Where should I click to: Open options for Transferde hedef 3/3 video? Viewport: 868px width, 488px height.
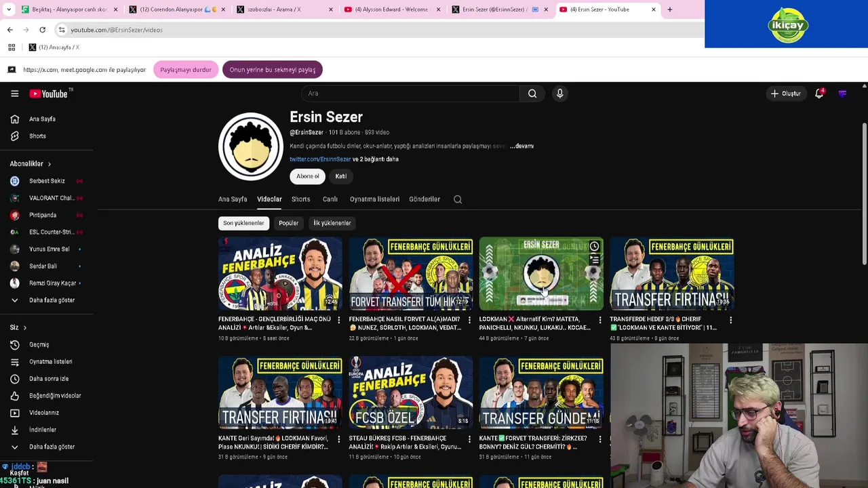click(x=730, y=320)
